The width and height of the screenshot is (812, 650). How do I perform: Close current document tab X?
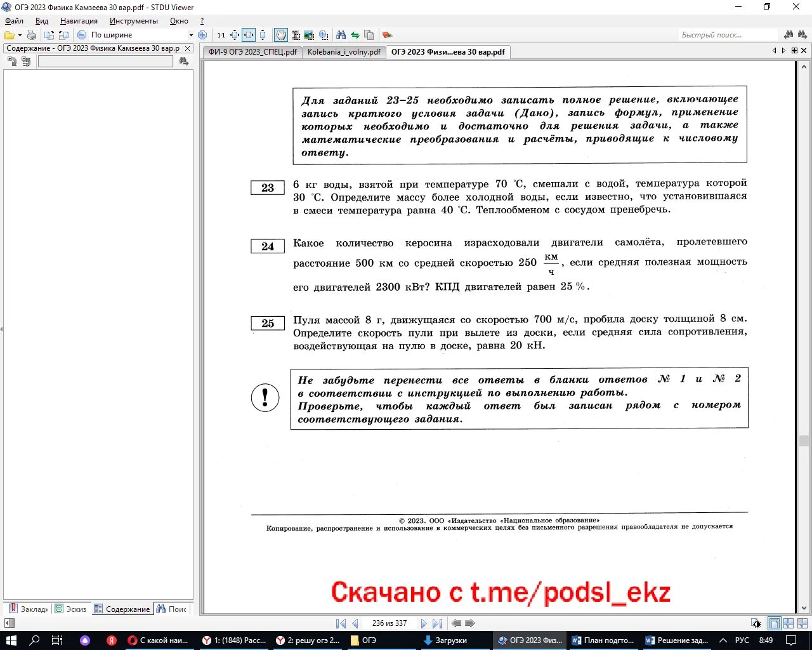click(804, 51)
